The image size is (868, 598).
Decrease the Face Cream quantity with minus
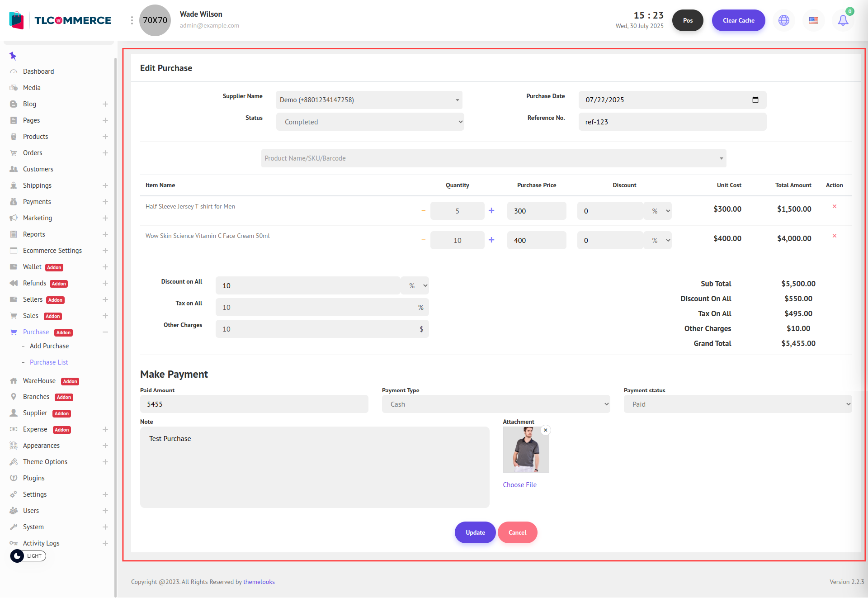pyautogui.click(x=424, y=240)
